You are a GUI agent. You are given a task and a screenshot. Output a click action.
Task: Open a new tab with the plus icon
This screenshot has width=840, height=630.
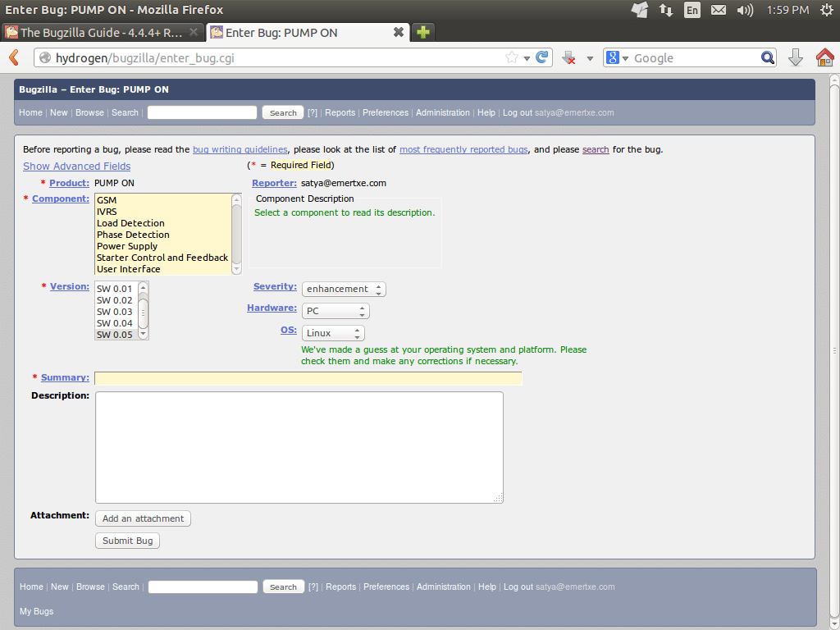(x=423, y=32)
